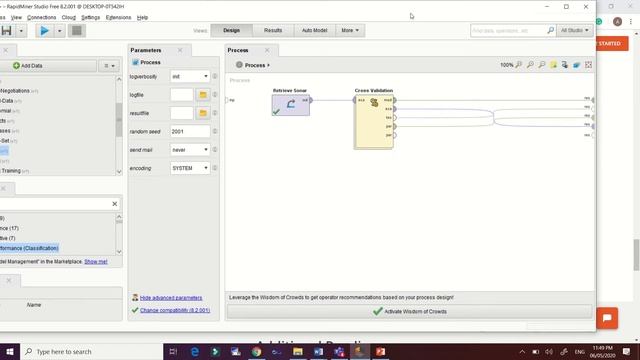
Task: Click the global search input field
Action: click(x=509, y=30)
